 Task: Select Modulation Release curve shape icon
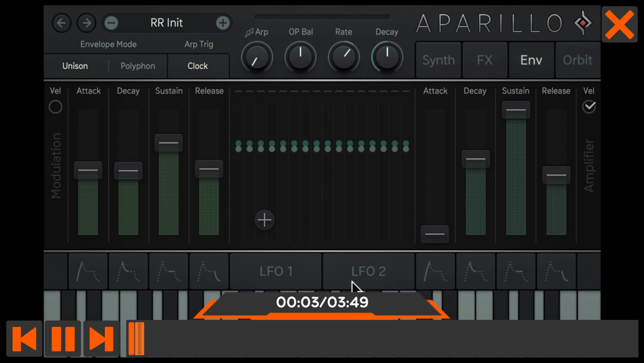pyautogui.click(x=209, y=271)
